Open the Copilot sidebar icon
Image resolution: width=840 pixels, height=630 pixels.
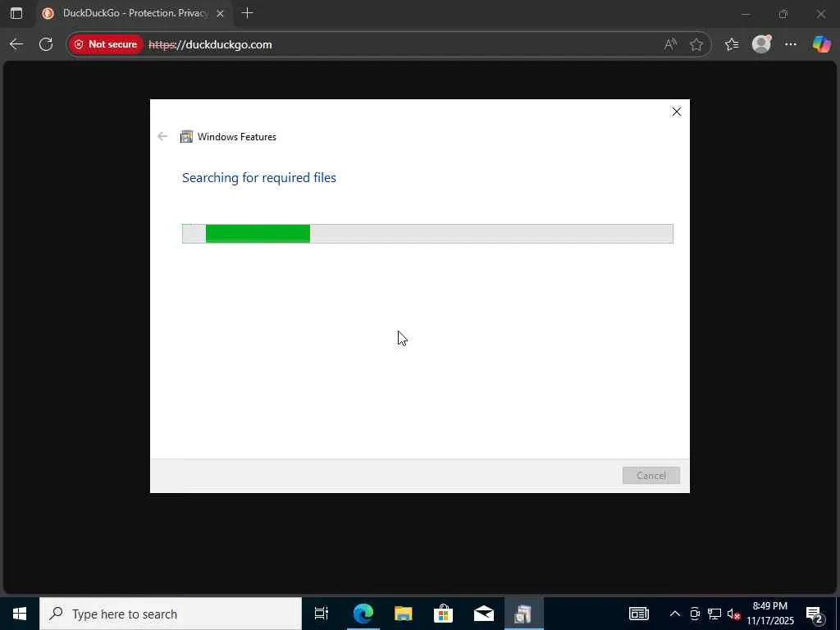(822, 44)
